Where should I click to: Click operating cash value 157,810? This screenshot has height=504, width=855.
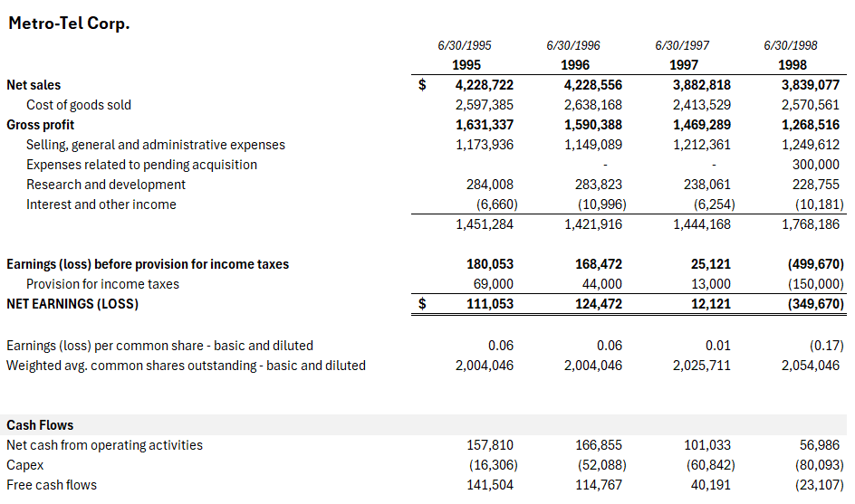pyautogui.click(x=490, y=445)
